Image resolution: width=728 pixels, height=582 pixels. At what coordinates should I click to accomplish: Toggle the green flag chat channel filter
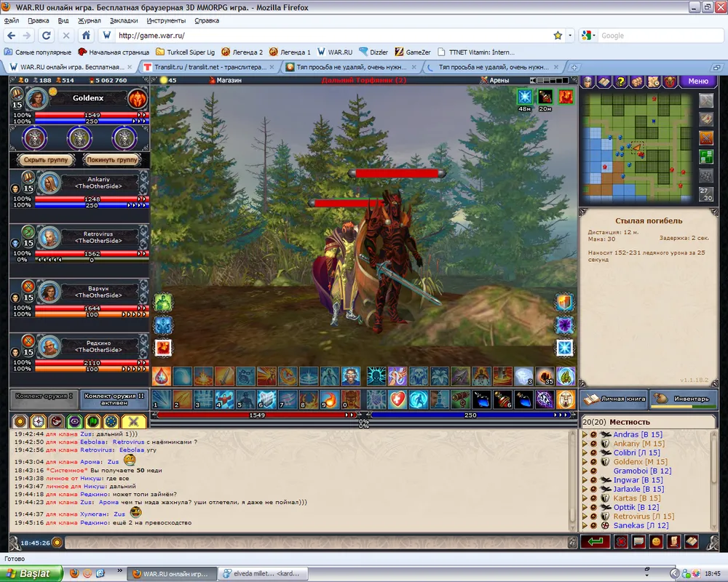(93, 421)
